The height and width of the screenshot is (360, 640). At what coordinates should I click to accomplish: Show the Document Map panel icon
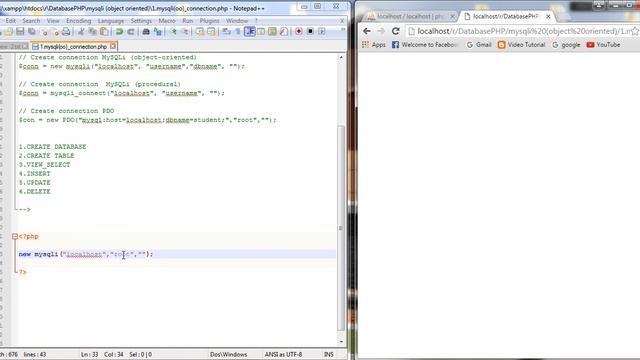point(272,31)
